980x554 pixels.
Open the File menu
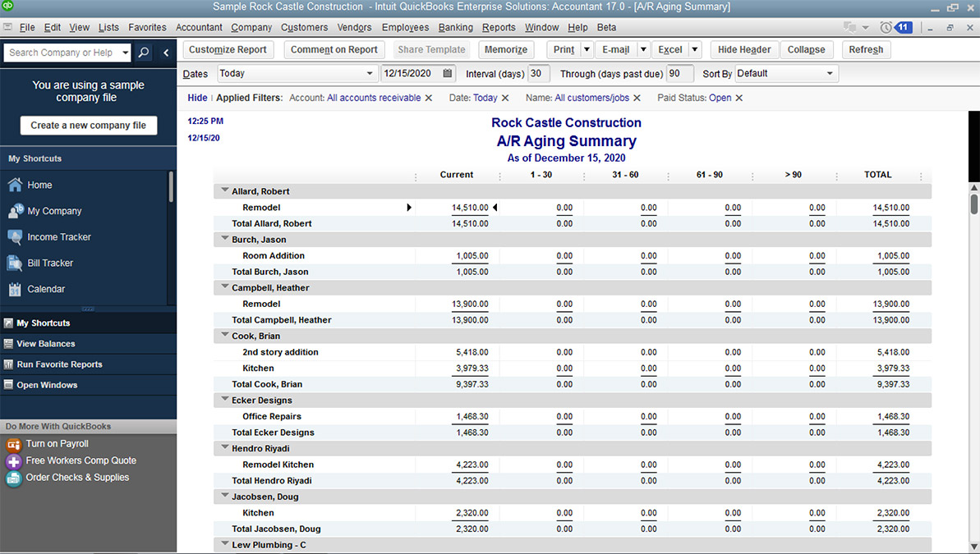[27, 27]
